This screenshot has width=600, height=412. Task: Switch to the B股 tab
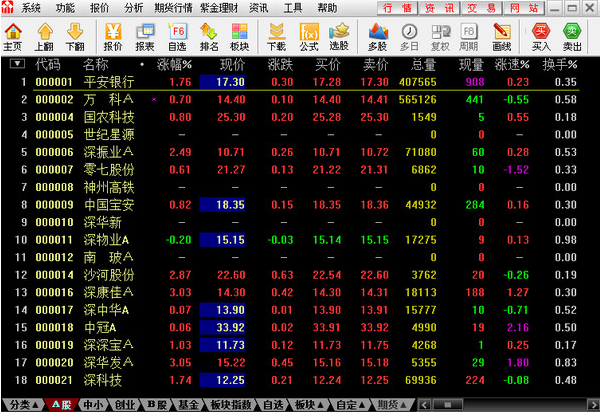coord(157,405)
